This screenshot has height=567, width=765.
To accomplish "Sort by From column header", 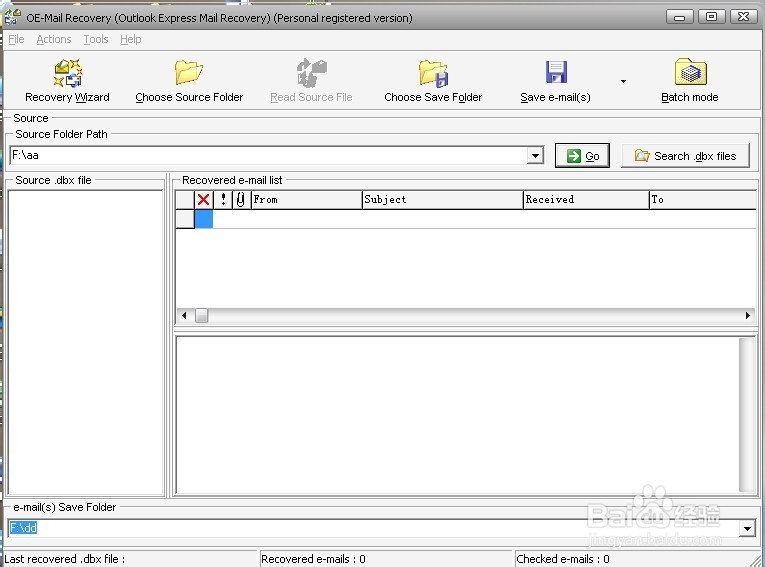I will pyautogui.click(x=306, y=199).
